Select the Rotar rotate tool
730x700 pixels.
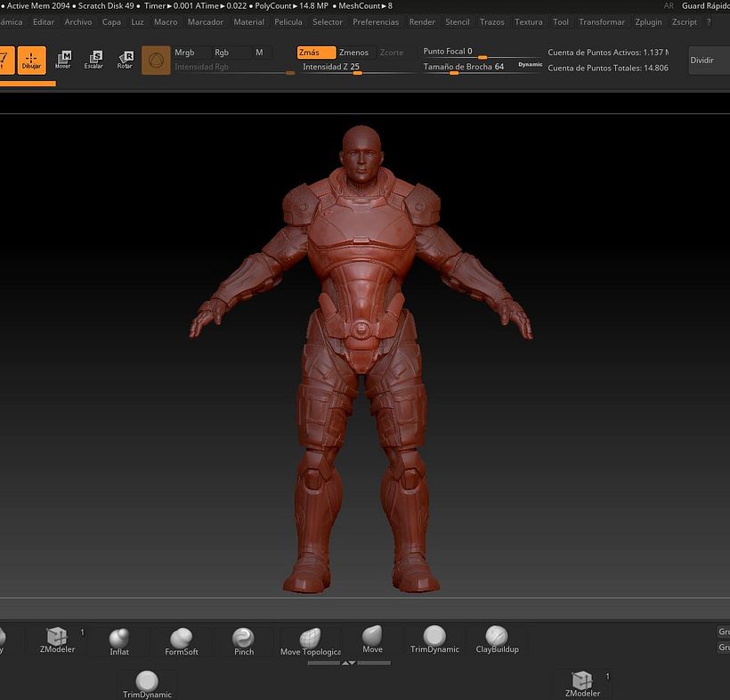tap(125, 60)
